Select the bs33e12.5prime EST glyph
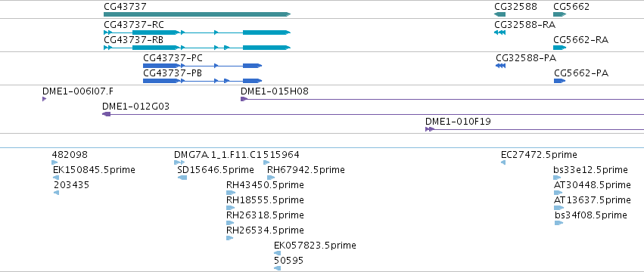Viewport: 644px width, 272px height. pos(557,178)
